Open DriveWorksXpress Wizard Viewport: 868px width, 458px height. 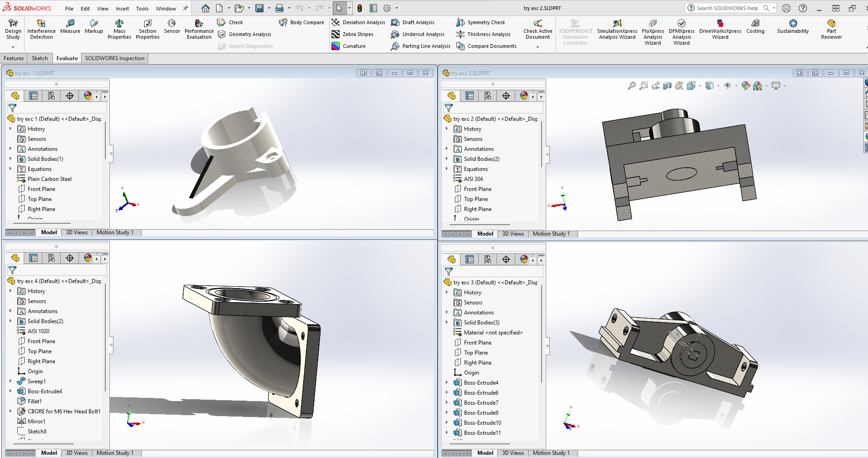point(720,29)
